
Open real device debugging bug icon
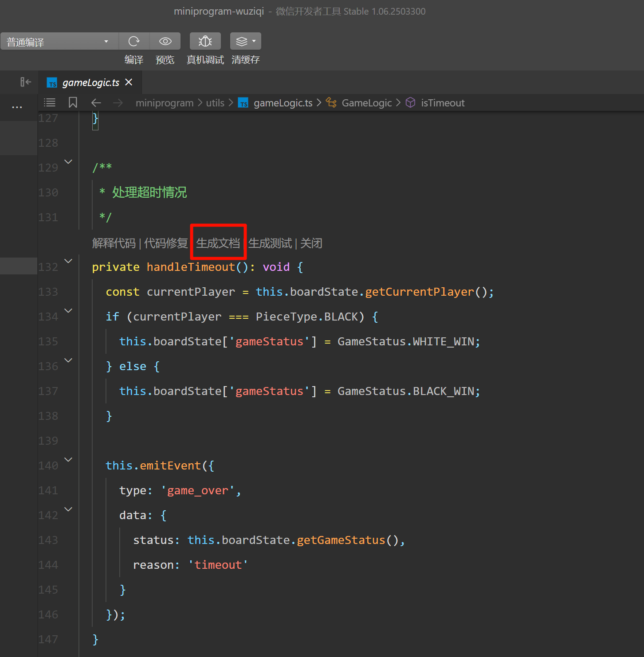pyautogui.click(x=205, y=41)
